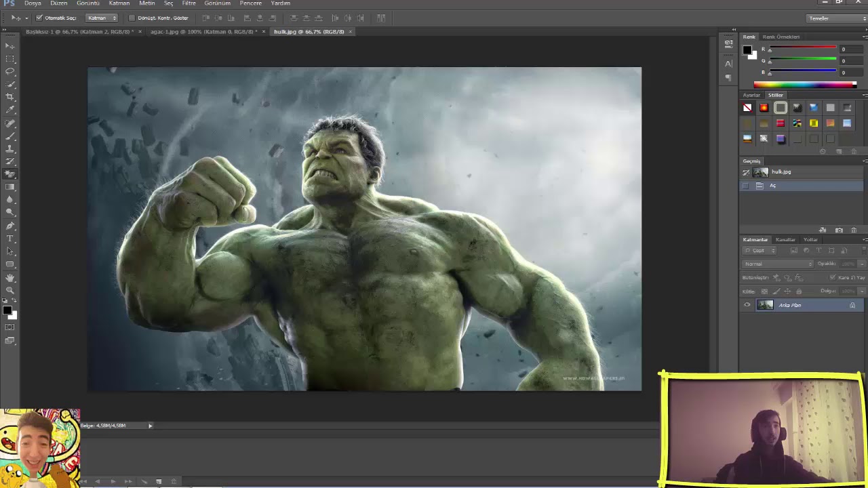Image resolution: width=868 pixels, height=488 pixels.
Task: Open the Görüntü menu
Action: click(88, 3)
